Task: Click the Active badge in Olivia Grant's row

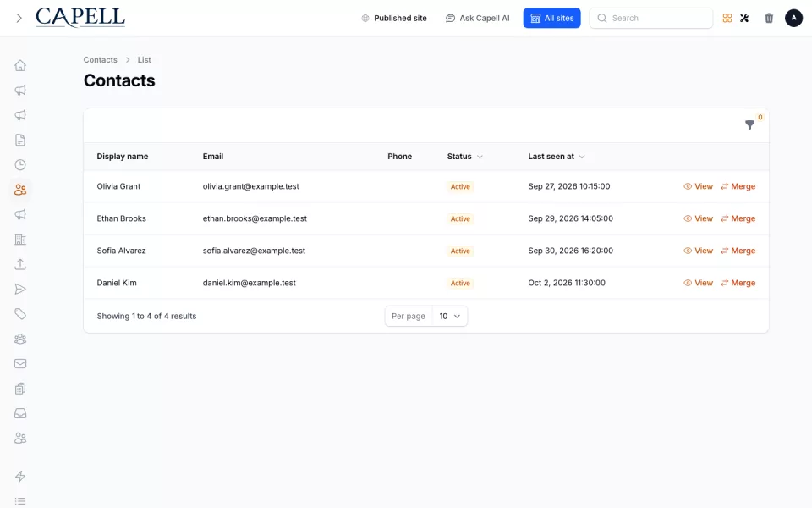Action: [460, 186]
